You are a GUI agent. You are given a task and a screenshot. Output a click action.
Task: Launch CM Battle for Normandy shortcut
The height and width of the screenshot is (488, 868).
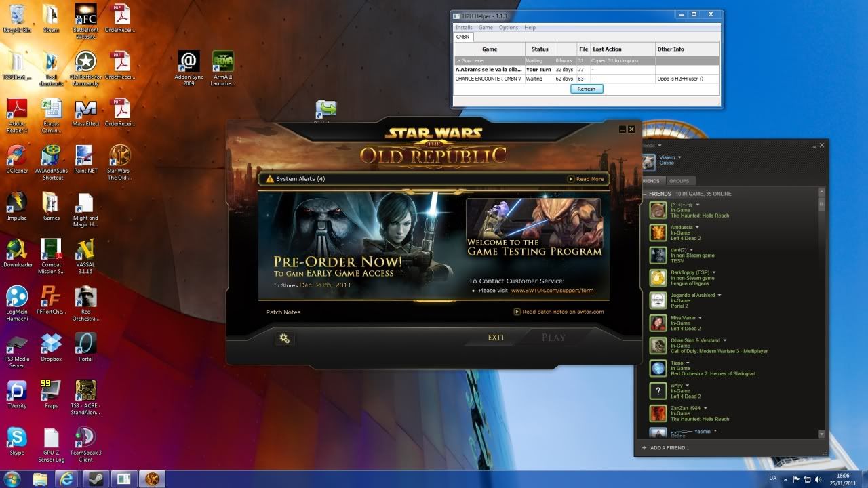pos(85,69)
